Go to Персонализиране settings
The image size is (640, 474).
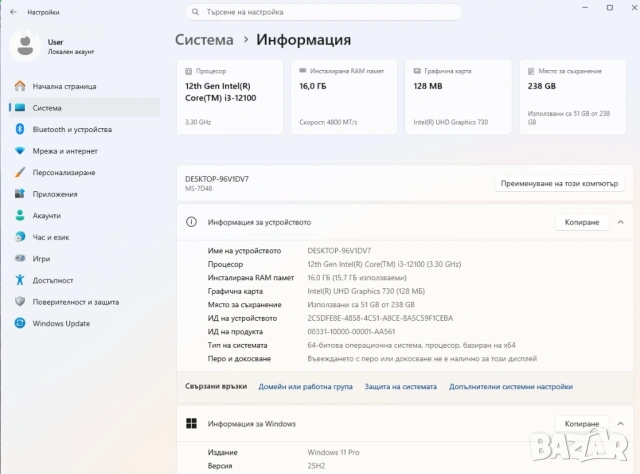click(x=84, y=172)
